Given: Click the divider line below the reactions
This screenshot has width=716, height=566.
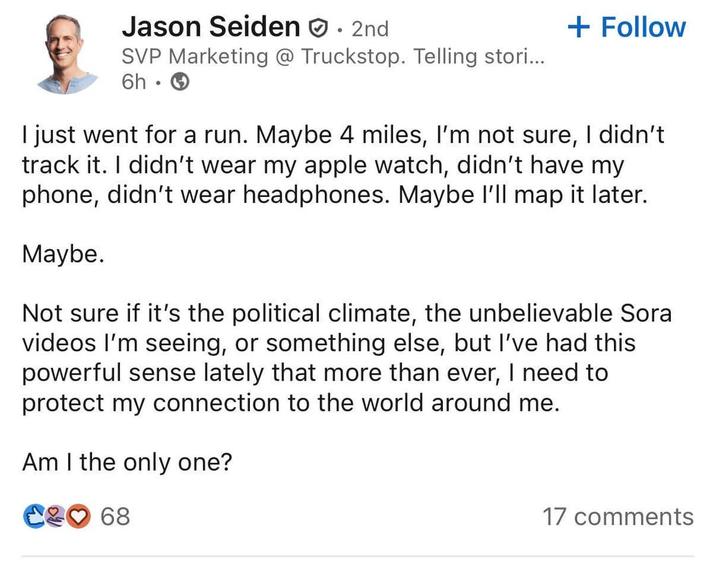Looking at the screenshot, I should click(358, 555).
